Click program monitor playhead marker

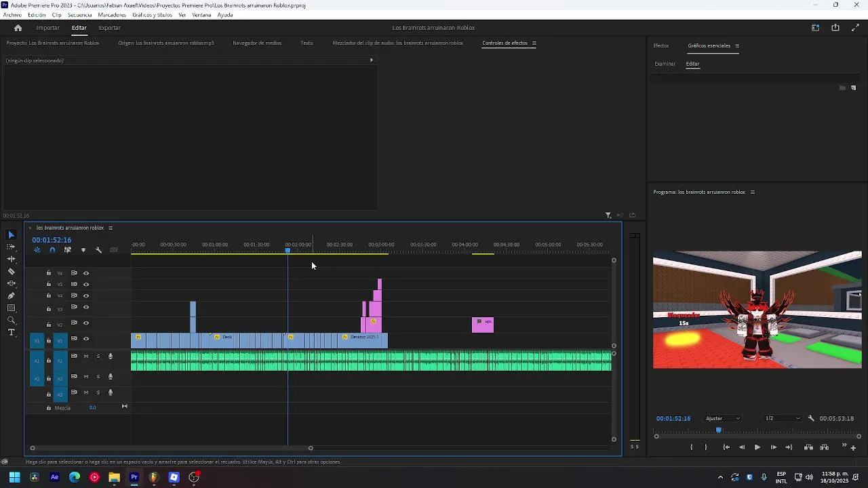(x=719, y=430)
